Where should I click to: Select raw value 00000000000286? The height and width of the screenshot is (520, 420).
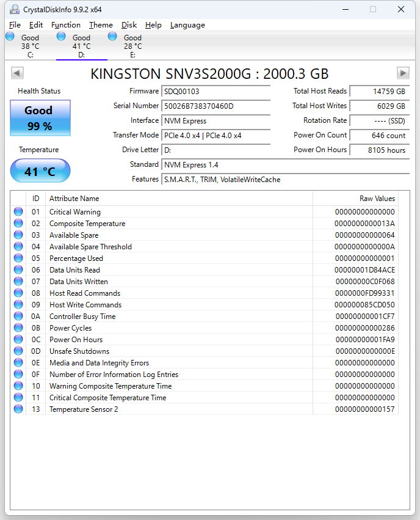[x=364, y=328]
